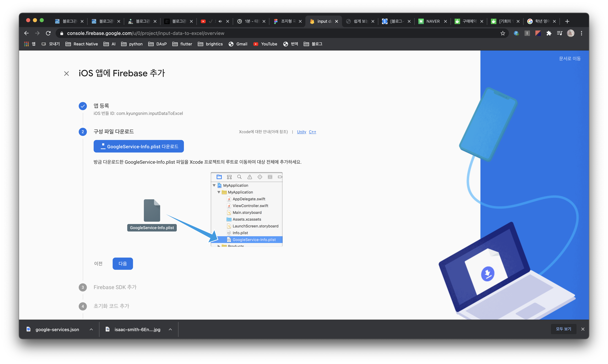
Task: Expand the google-services.json download chevron
Action: click(x=91, y=329)
